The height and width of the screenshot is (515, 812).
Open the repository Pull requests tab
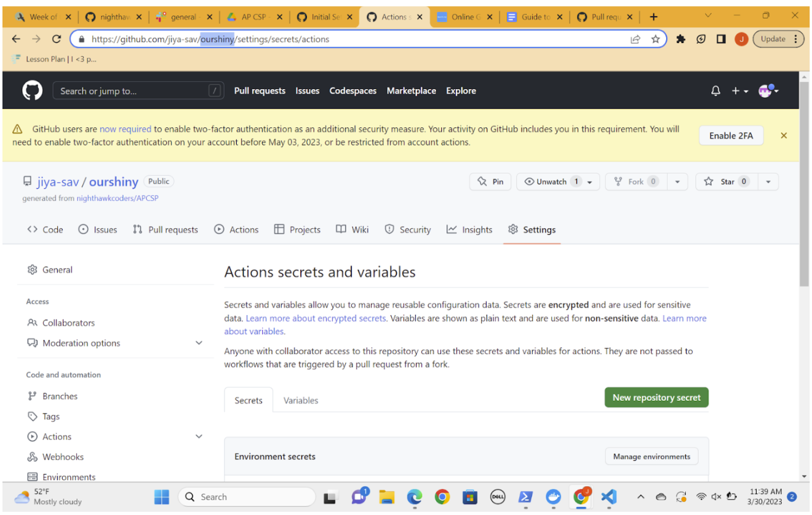point(165,230)
